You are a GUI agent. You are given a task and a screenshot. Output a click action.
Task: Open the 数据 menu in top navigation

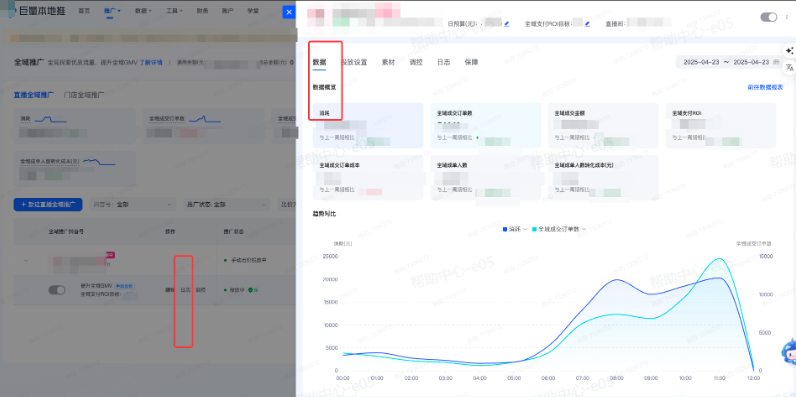143,11
